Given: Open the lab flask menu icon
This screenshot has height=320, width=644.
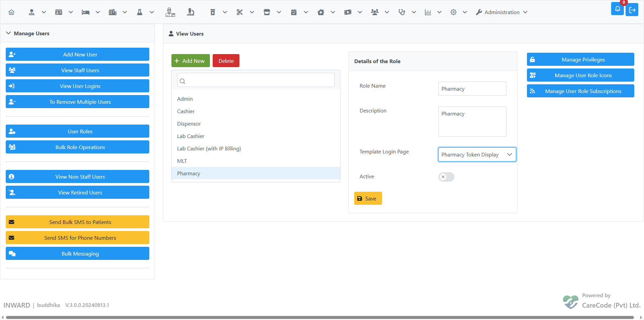Looking at the screenshot, I should (x=140, y=12).
